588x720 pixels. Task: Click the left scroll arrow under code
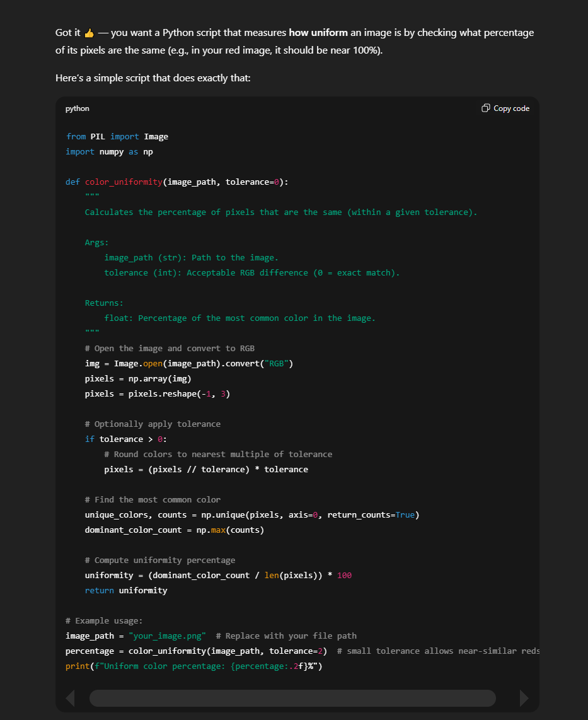70,698
